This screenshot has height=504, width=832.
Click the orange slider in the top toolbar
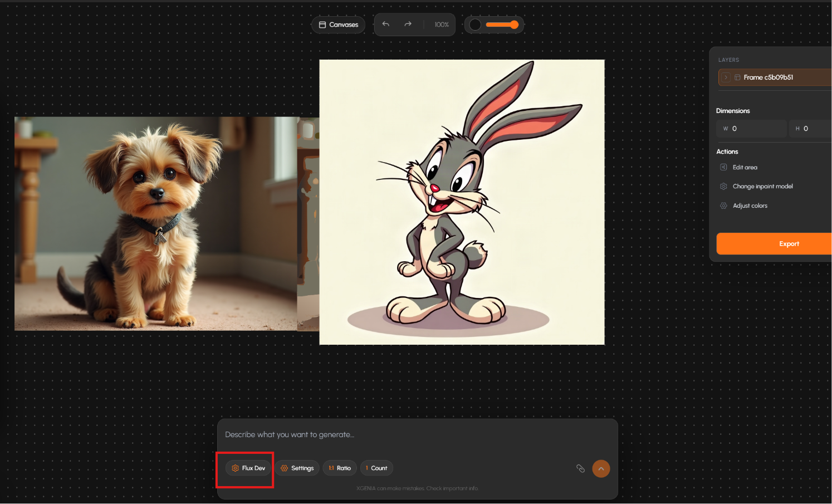(502, 25)
